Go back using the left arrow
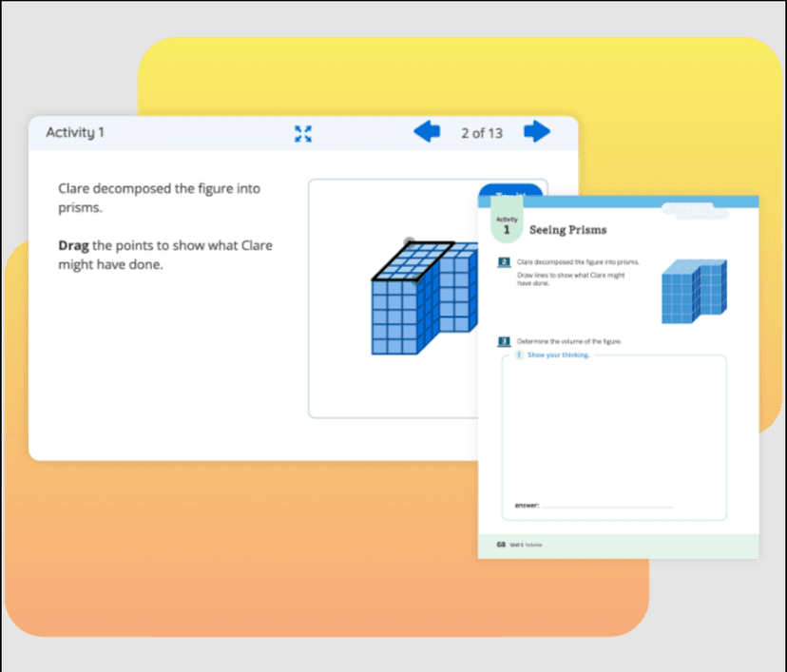The height and width of the screenshot is (672, 787). tap(425, 132)
